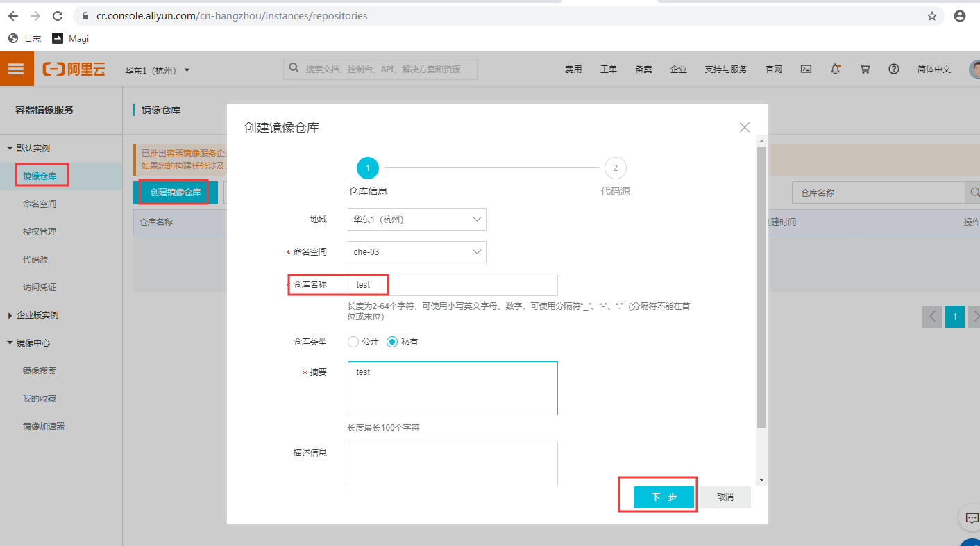Select the 私有 repository type radio button
The width and height of the screenshot is (980, 546).
click(x=391, y=341)
